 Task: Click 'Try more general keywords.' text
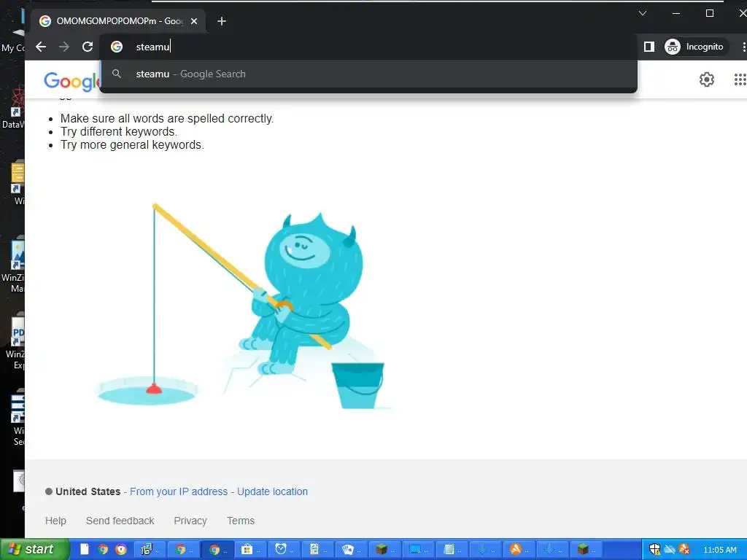[132, 145]
